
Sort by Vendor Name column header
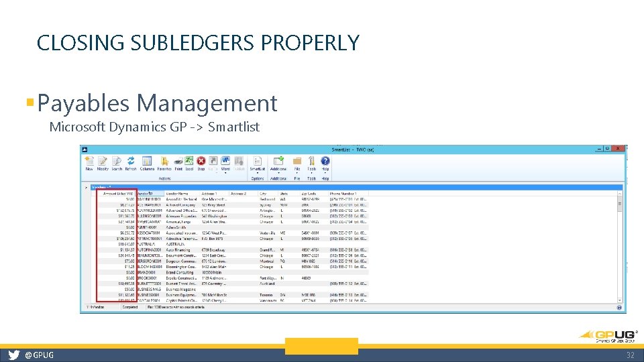point(177,193)
